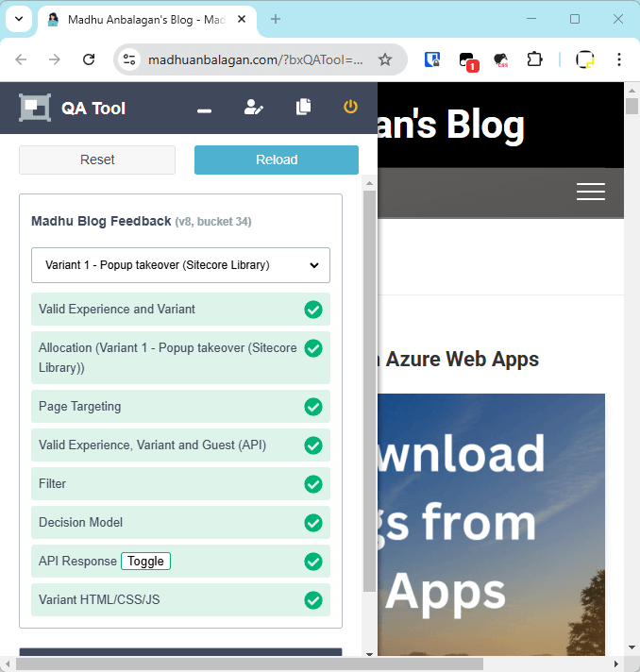Image resolution: width=640 pixels, height=672 pixels.
Task: Click the 'Page Targeting' row text
Action: [x=79, y=406]
